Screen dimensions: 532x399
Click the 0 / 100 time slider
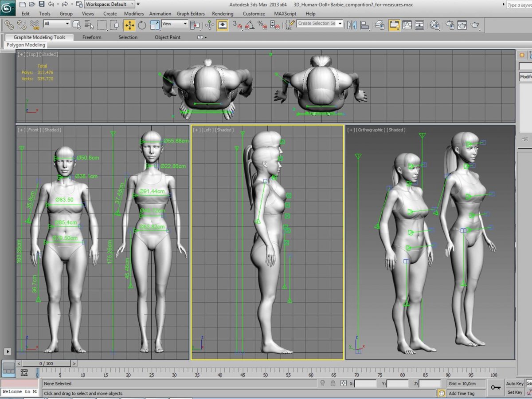click(47, 363)
